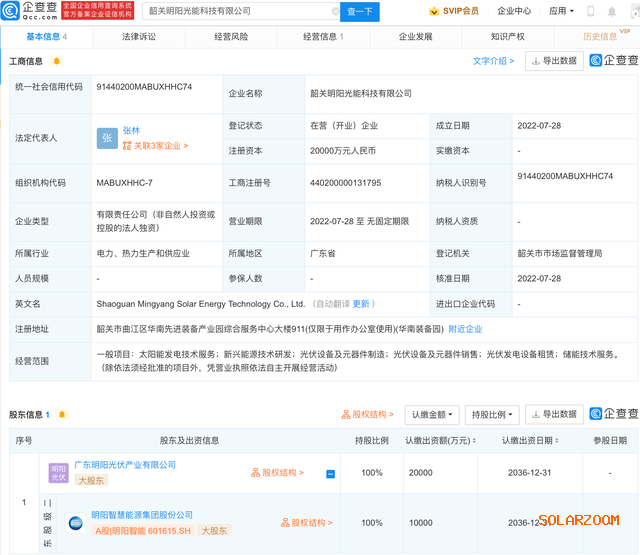Open the 附近企业 link after the address
Screen dimensions: 640x555
coord(464,329)
